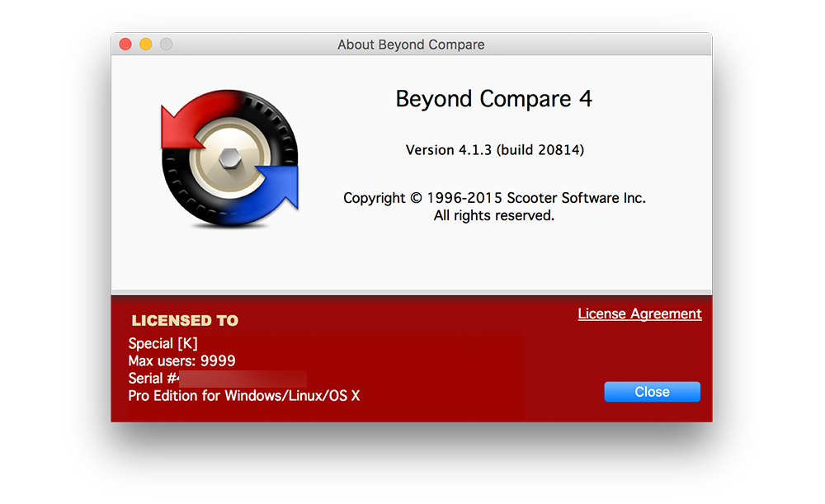Minimize window using the yellow button
Viewport: 825px width, 504px height.
click(146, 45)
